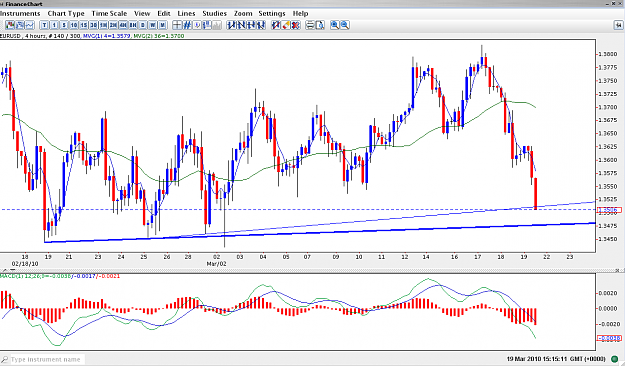Viewport: 625px width, 366px height.
Task: Open the Zoom menu
Action: [243, 13]
